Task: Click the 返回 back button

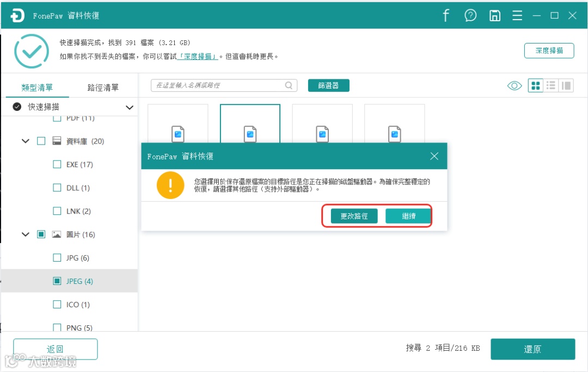Action: point(56,349)
